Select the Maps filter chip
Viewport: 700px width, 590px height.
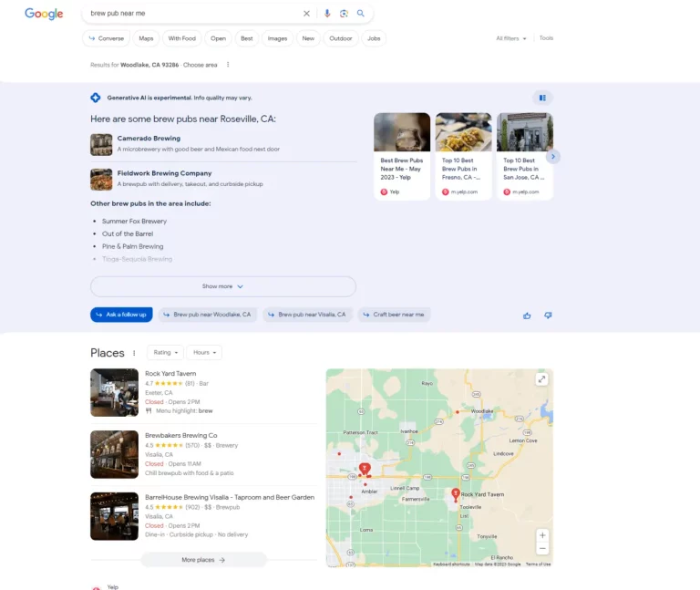(146, 38)
